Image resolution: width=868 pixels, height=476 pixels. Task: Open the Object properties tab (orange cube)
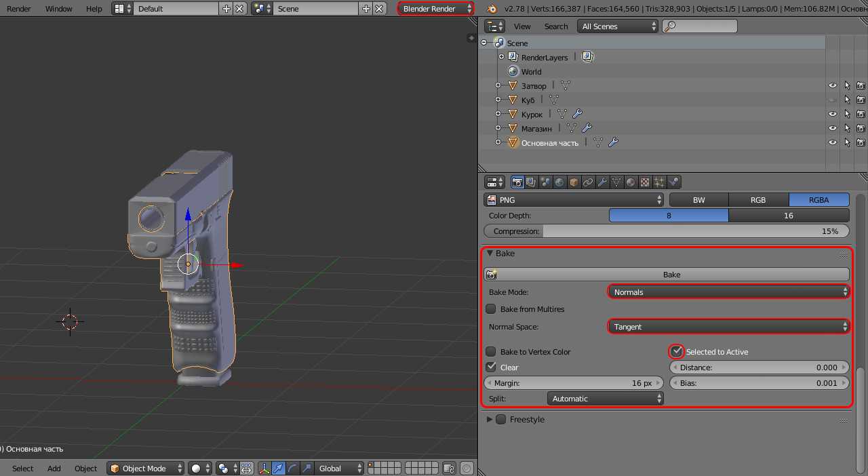point(574,182)
